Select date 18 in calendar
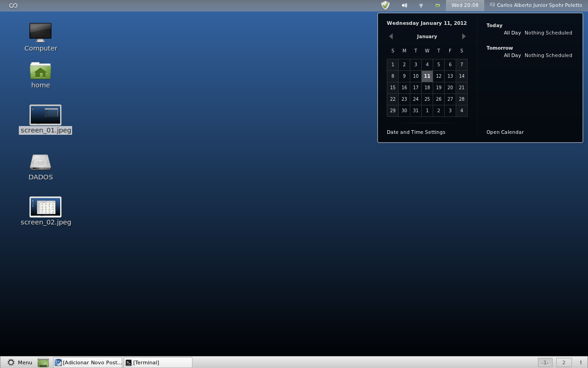Viewport: 588px width, 368px height. coord(427,87)
